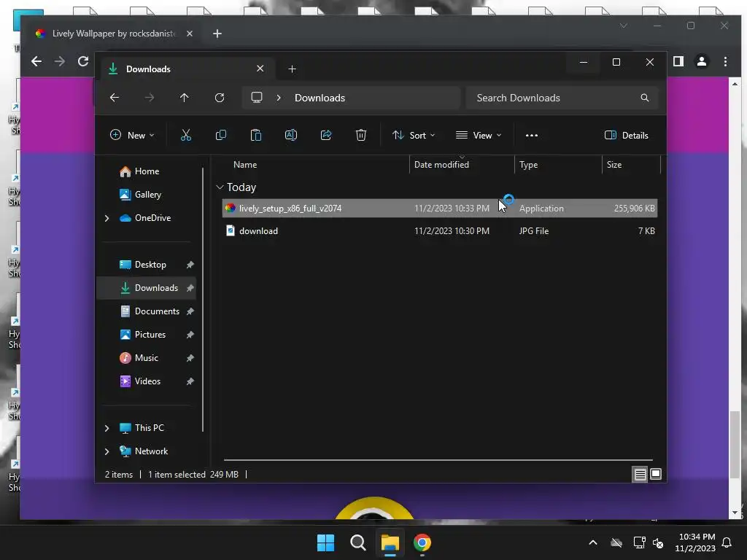Sort by Date modified column header
747x560 pixels.
click(441, 165)
